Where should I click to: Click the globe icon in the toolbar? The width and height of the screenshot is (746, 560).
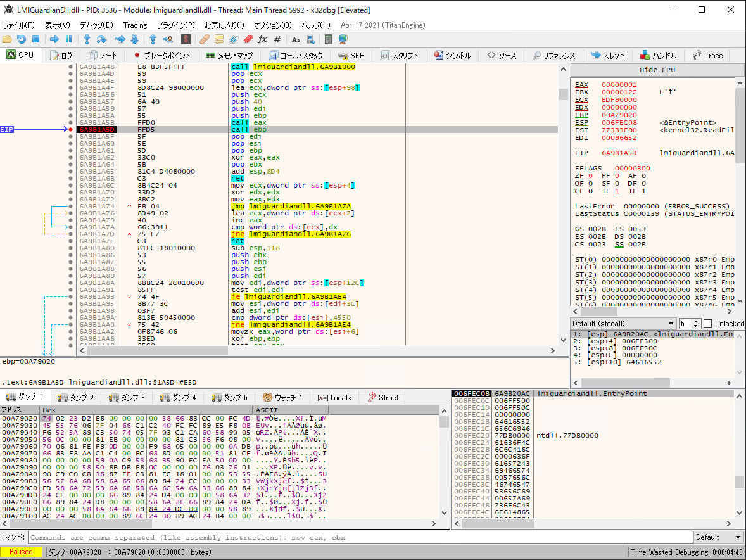tap(343, 39)
